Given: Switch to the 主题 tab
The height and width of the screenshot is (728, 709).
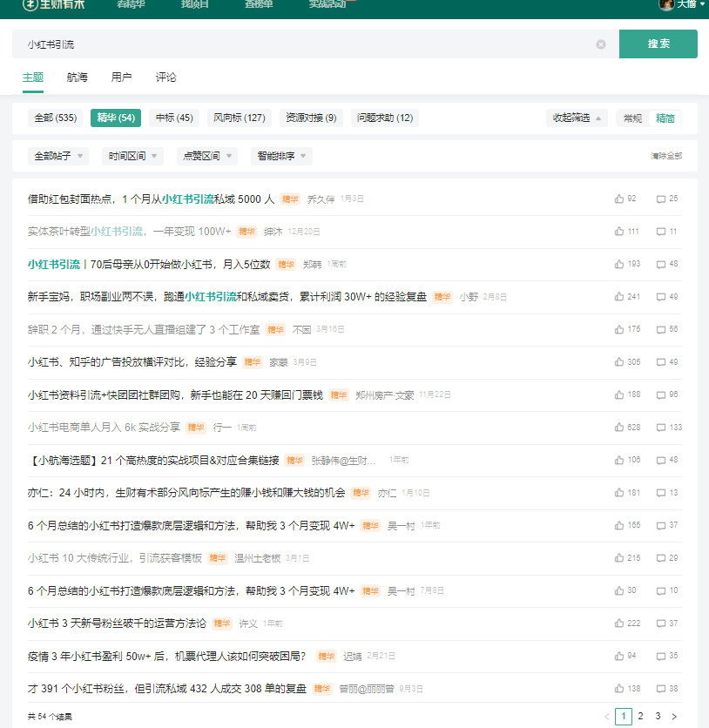Looking at the screenshot, I should click(33, 78).
